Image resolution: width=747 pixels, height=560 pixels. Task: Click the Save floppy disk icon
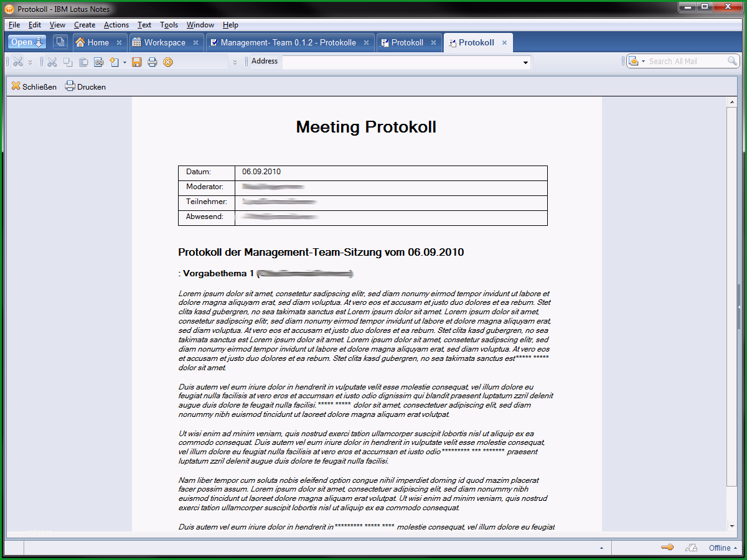pyautogui.click(x=136, y=62)
